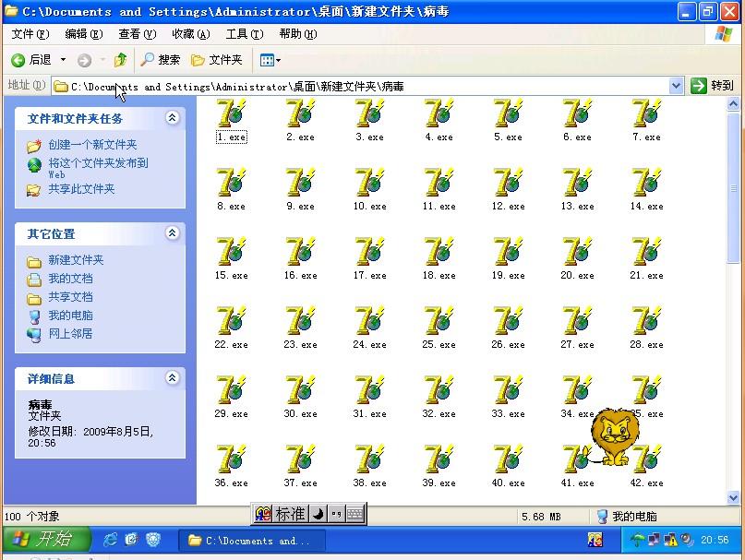The height and width of the screenshot is (560, 745).
Task: Click the 20:56 taskbar clock
Action: (715, 540)
